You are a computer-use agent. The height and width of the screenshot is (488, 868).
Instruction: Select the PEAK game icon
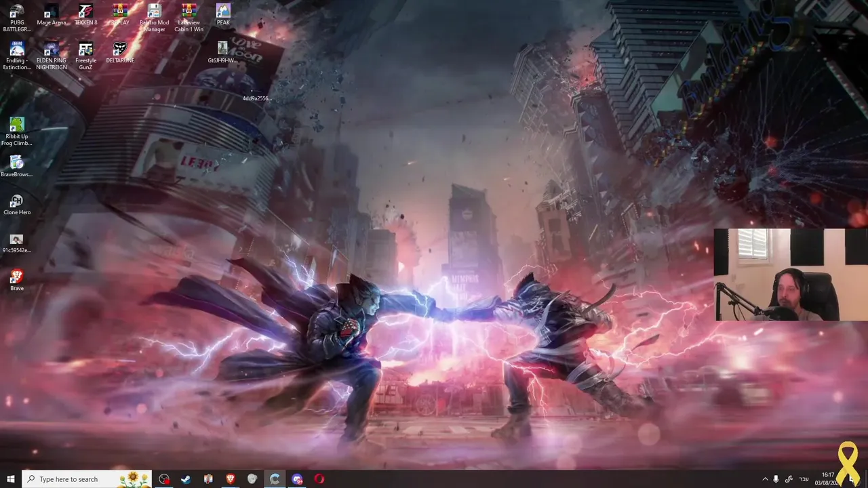(x=223, y=15)
